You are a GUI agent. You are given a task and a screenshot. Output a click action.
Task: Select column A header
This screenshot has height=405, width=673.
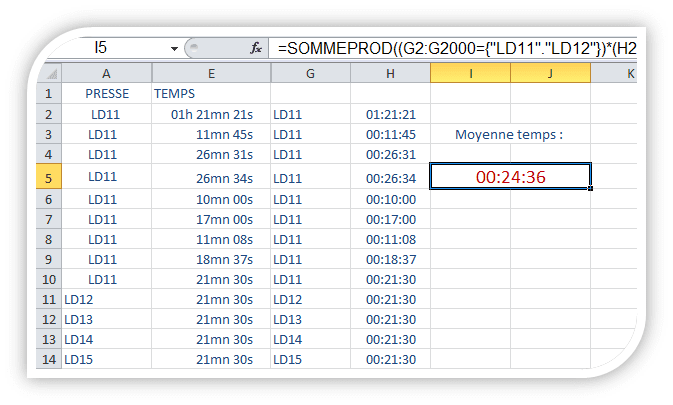(x=107, y=74)
